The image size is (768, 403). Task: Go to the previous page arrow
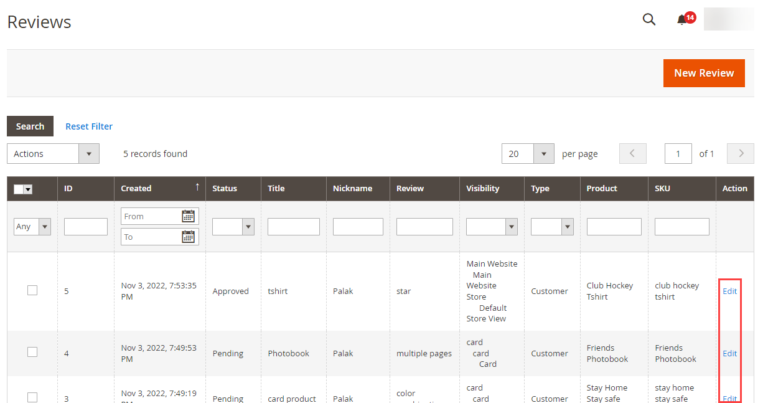coord(633,154)
